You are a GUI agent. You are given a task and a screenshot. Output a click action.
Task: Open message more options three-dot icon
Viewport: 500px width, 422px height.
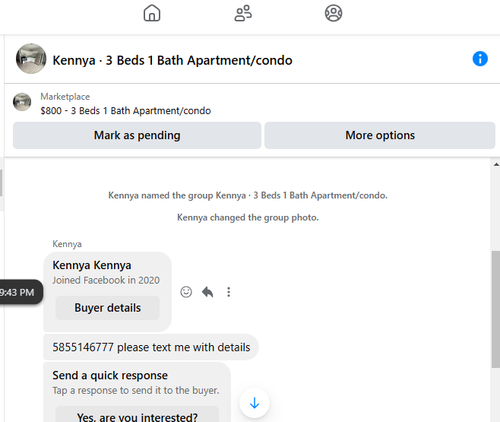[x=229, y=292]
